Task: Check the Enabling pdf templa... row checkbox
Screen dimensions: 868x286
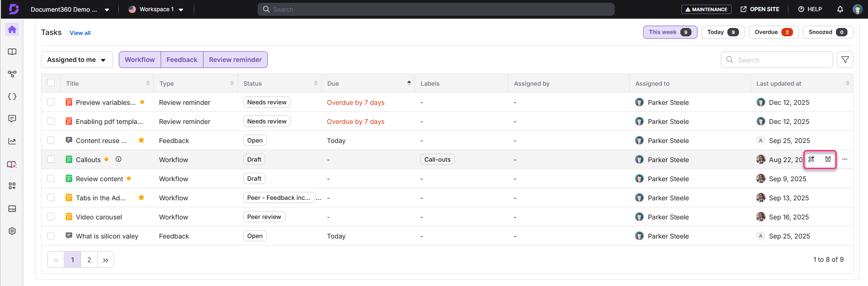Action: click(51, 121)
